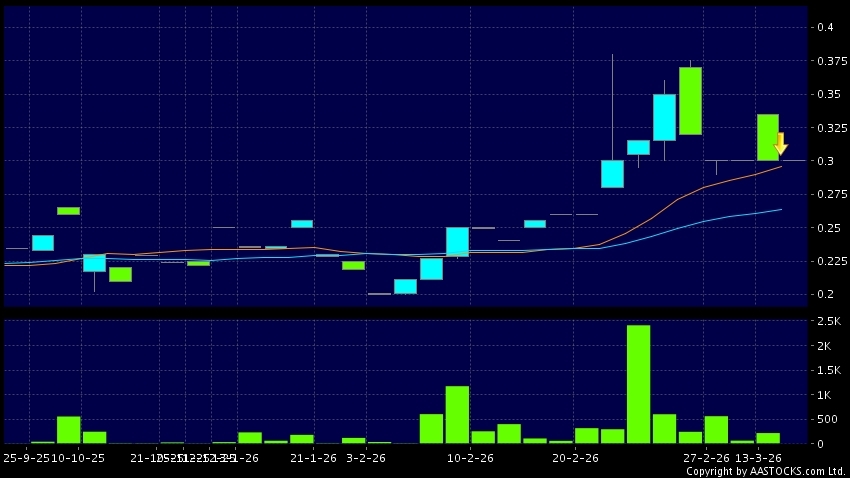
Task: Click the yellow down arrow marker
Action: pos(781,143)
